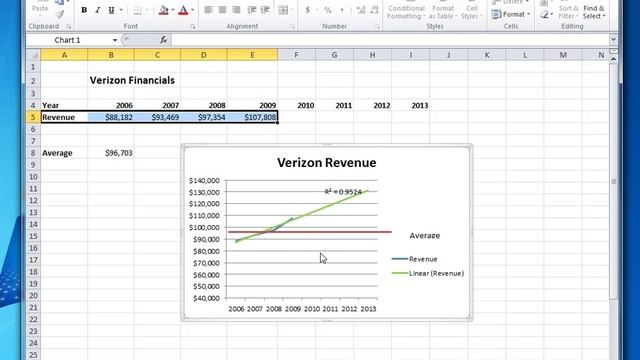Expand the Name Box dropdown
640x360 pixels.
(115, 40)
